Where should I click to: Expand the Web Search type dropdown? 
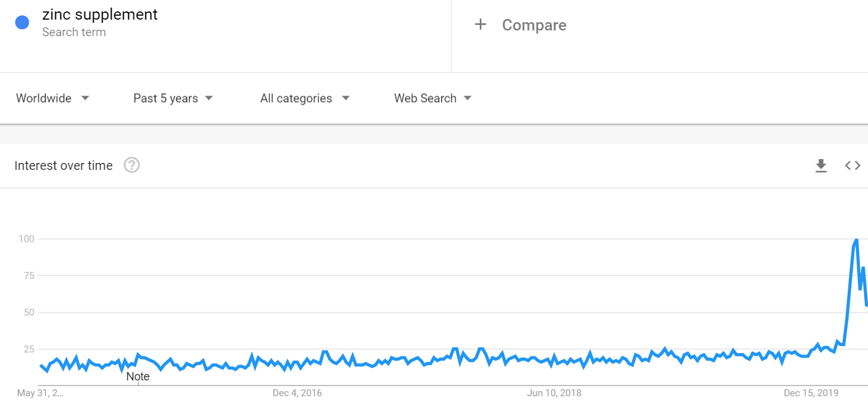(432, 98)
